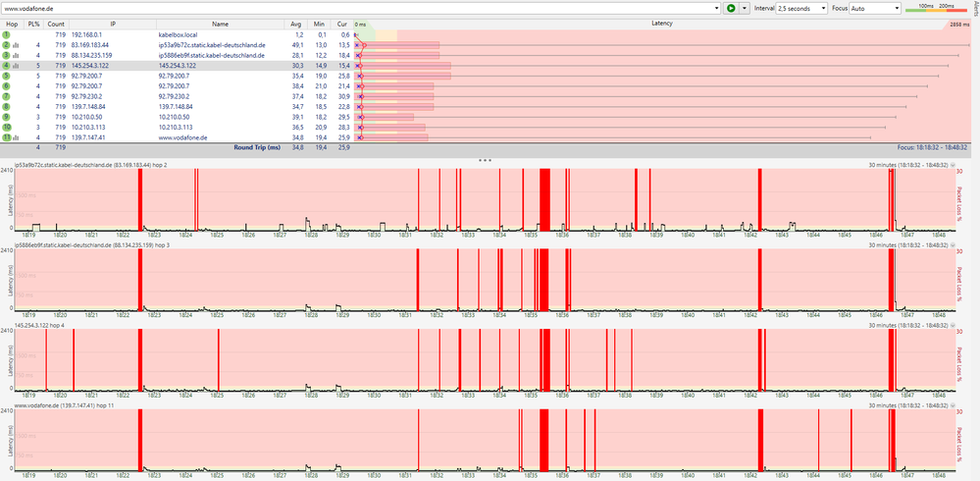Select IP address 83.169.183.44
Image resolution: width=980 pixels, height=481 pixels.
(90, 45)
